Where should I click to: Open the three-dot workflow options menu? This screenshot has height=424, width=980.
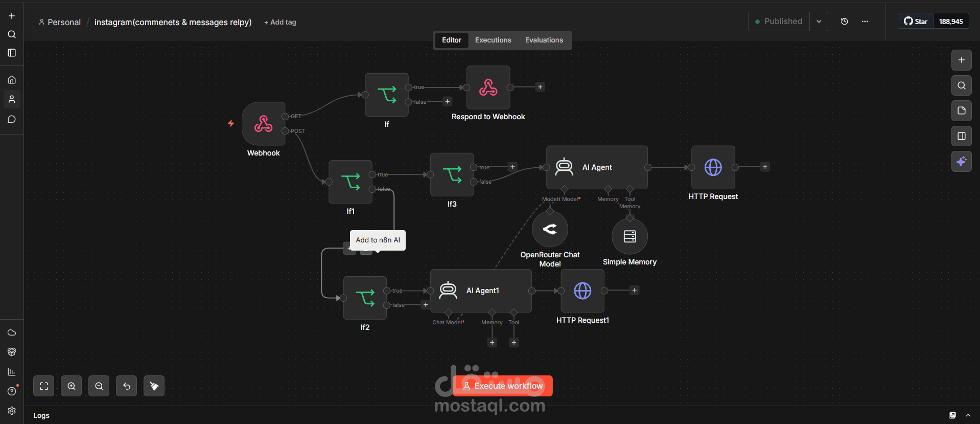[x=865, y=21]
